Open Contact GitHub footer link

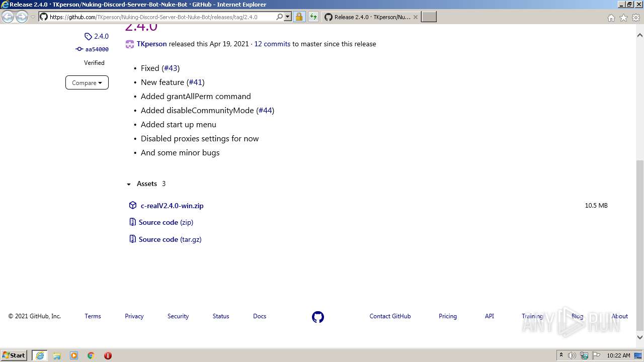390,316
